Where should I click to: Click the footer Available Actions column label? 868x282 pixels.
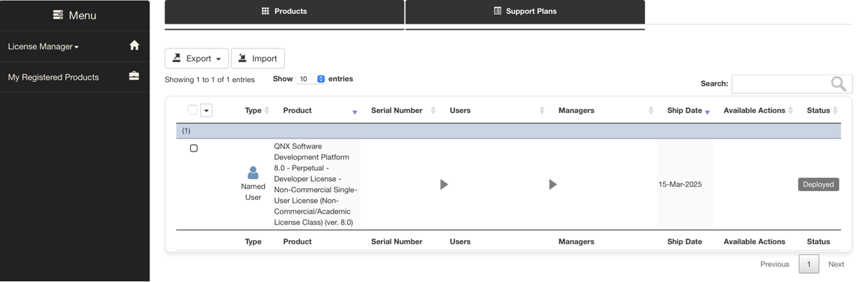click(x=754, y=241)
